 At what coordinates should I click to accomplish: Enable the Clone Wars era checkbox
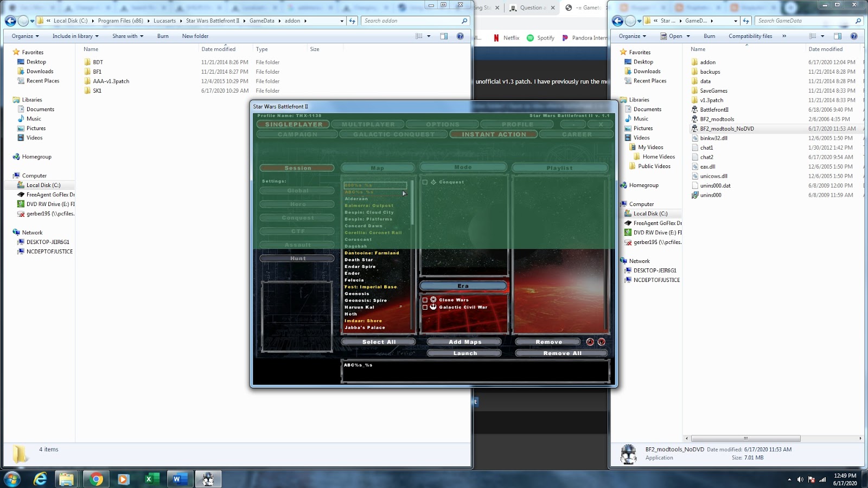point(425,300)
